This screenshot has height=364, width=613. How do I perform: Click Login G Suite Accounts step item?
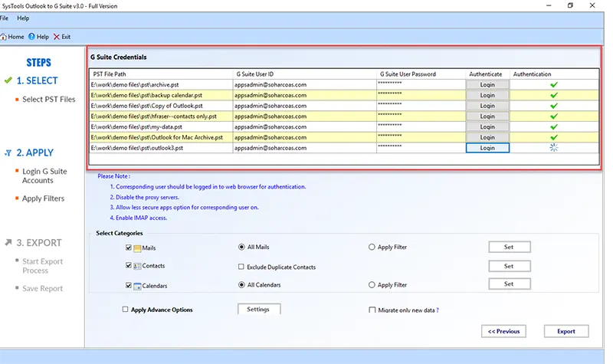44,176
